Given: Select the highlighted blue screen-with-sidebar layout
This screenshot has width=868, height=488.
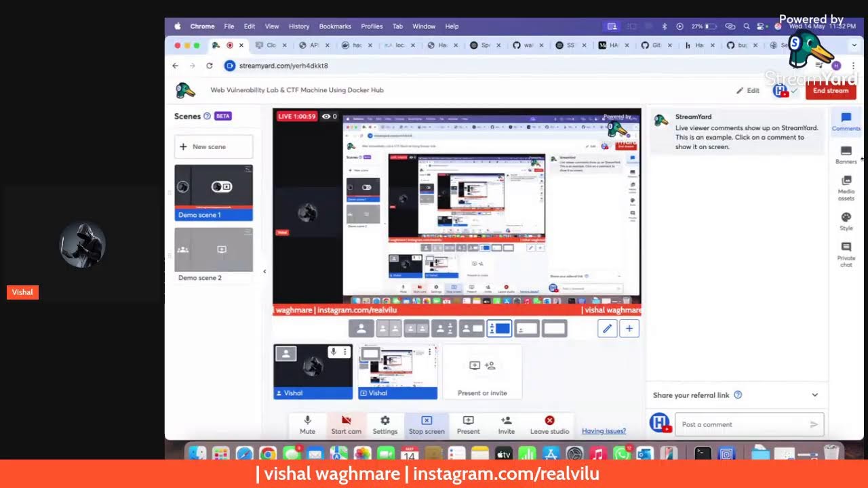Looking at the screenshot, I should coord(499,329).
